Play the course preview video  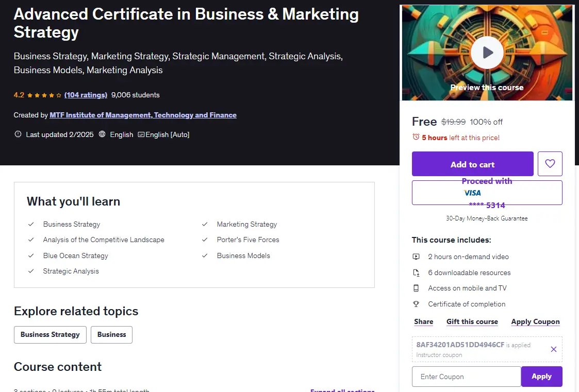click(487, 53)
